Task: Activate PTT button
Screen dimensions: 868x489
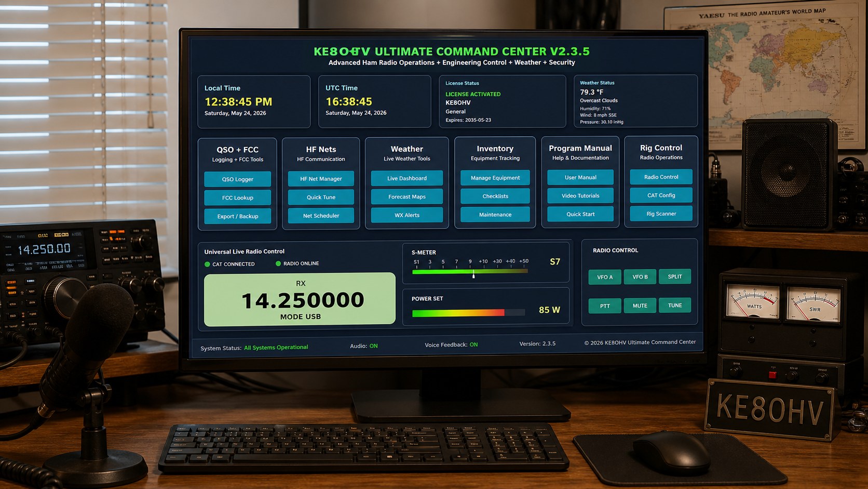Action: 605,306
